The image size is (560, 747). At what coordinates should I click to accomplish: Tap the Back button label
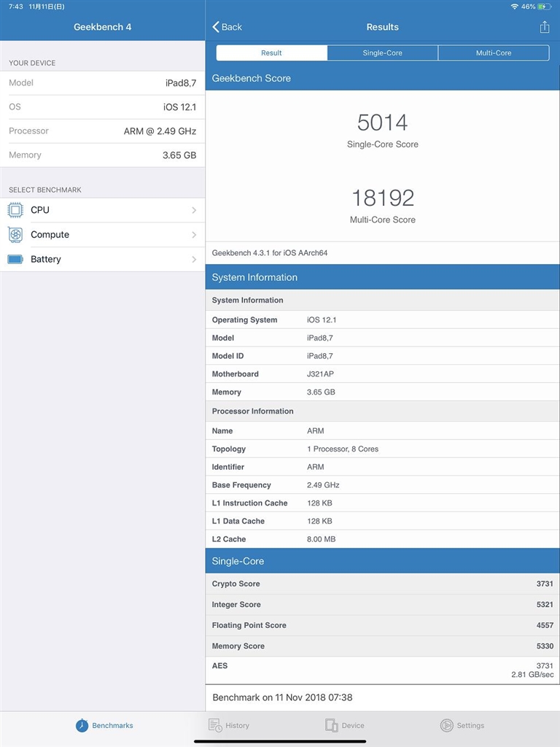click(x=231, y=27)
